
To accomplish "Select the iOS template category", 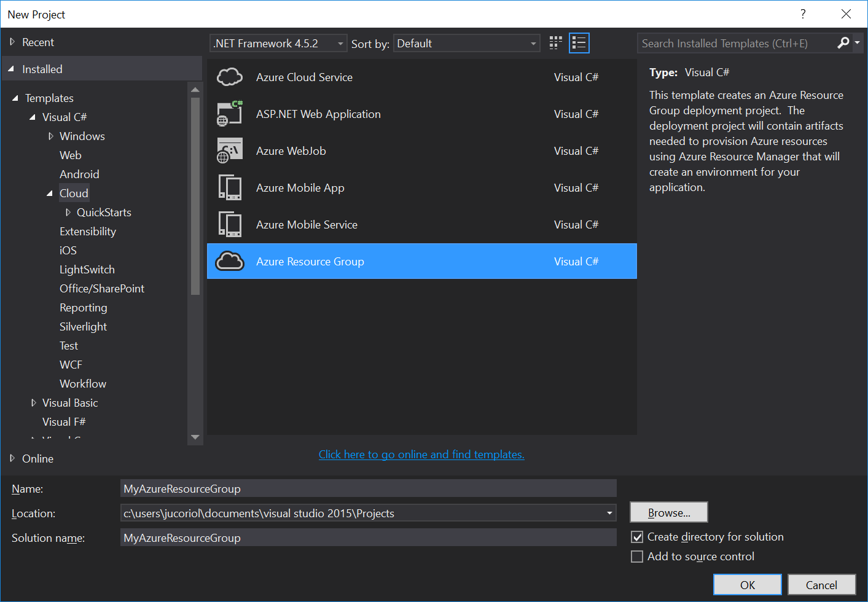I will (x=68, y=250).
